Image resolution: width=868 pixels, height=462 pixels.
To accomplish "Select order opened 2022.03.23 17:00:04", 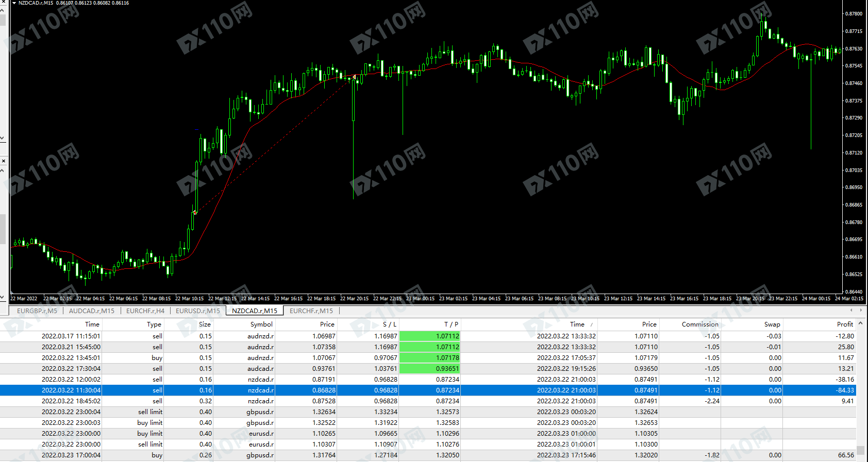I will 428,455.
